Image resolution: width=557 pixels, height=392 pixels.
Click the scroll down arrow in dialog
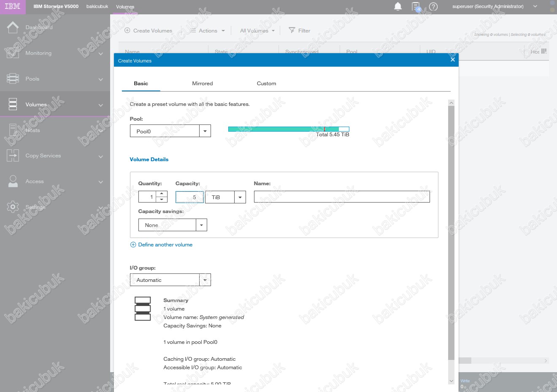pos(451,381)
